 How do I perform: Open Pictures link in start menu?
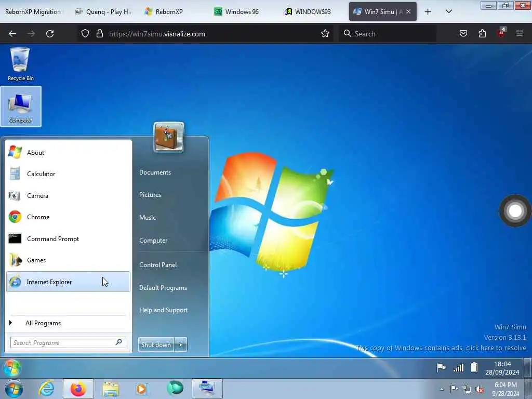[x=150, y=195]
